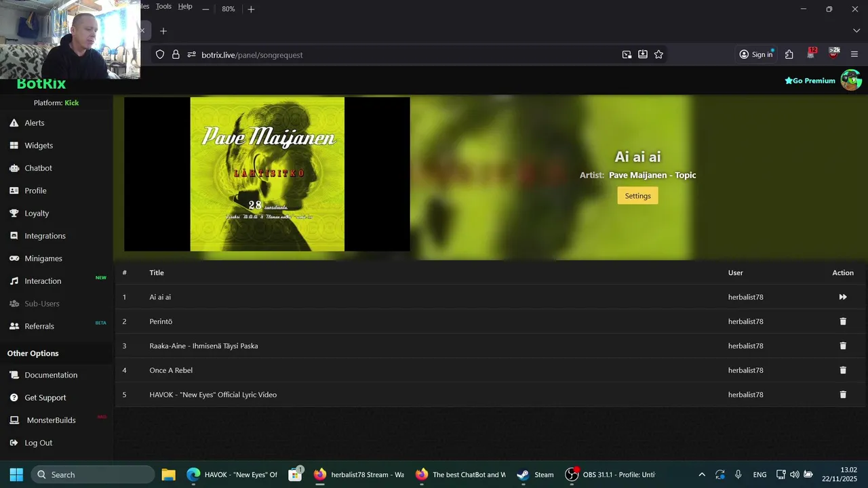Image resolution: width=868 pixels, height=488 pixels.
Task: Switch to OBS 31.1.1 taskbar window
Action: click(x=610, y=474)
